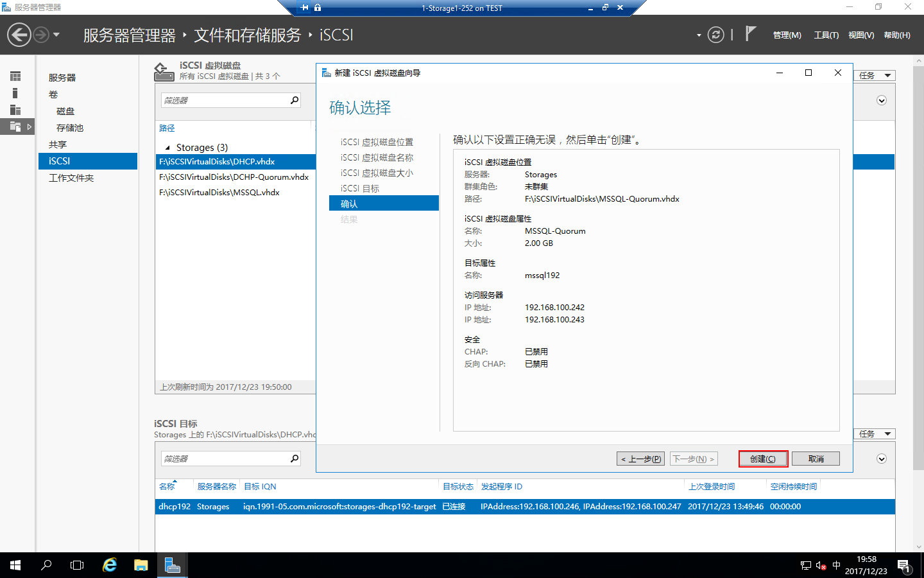Click the 路径 column header
Image resolution: width=924 pixels, height=578 pixels.
167,128
